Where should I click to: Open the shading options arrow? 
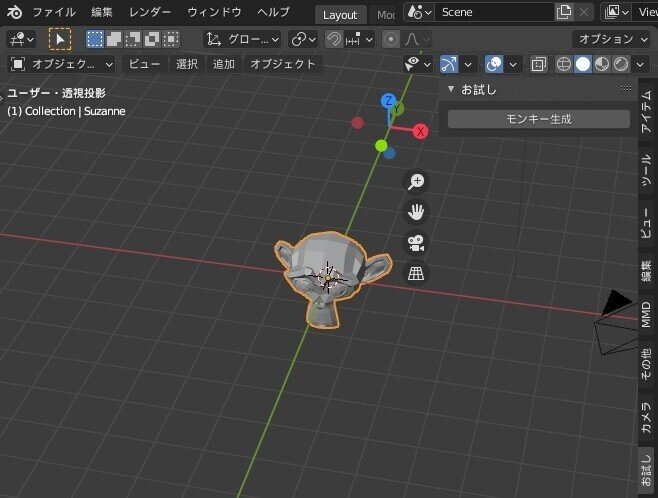(640, 64)
